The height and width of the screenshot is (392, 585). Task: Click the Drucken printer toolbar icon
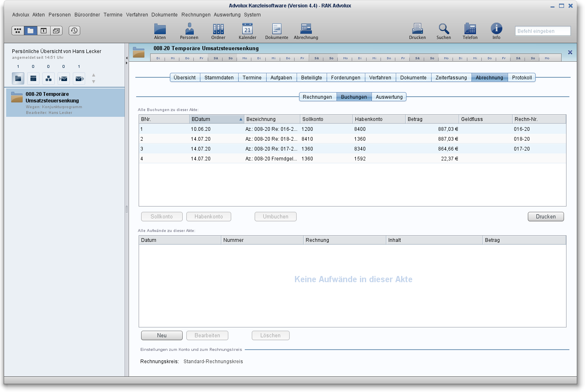(417, 31)
